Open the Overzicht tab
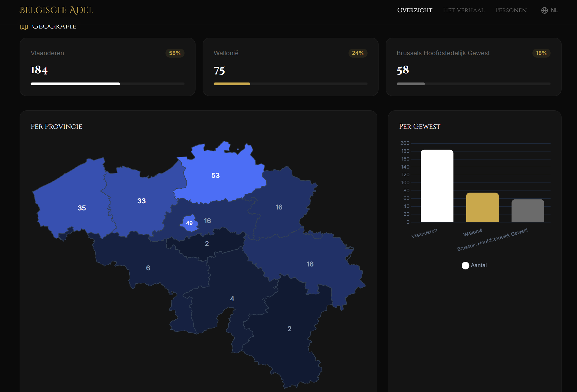The width and height of the screenshot is (577, 392). [x=414, y=10]
